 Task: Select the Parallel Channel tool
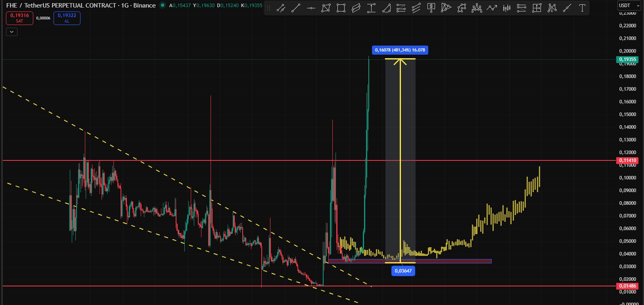click(356, 8)
